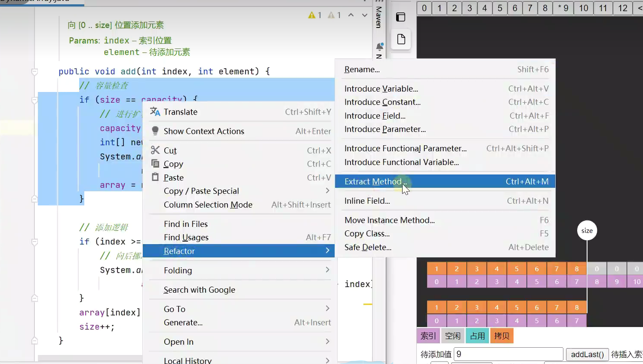Click the orange 占用 legend swatch
This screenshot has width=643, height=364.
click(477, 336)
